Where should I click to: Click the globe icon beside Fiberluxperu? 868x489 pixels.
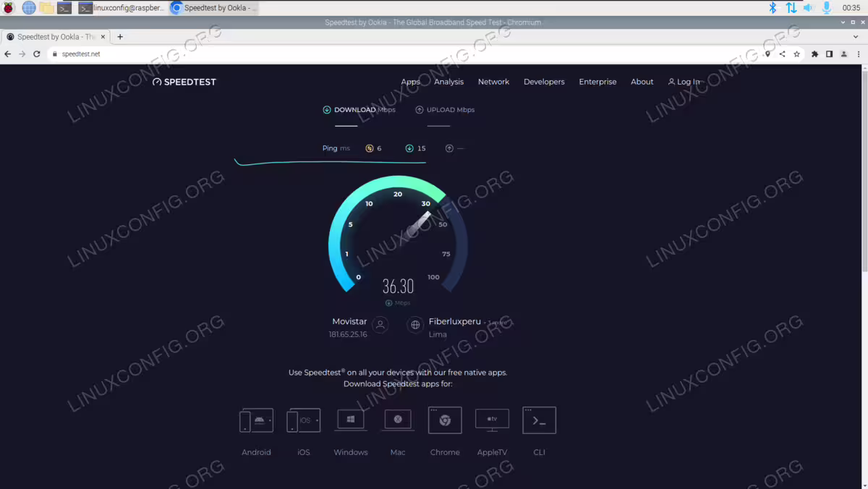415,325
